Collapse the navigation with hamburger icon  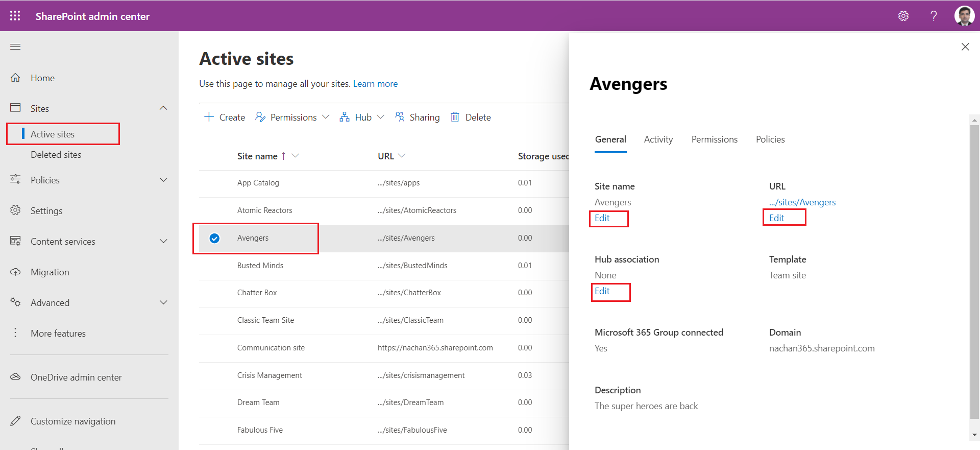[x=15, y=47]
